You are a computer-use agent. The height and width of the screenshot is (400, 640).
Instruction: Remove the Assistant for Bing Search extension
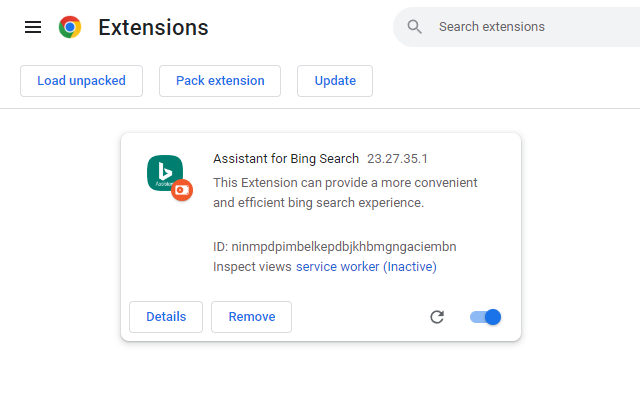pyautogui.click(x=252, y=317)
